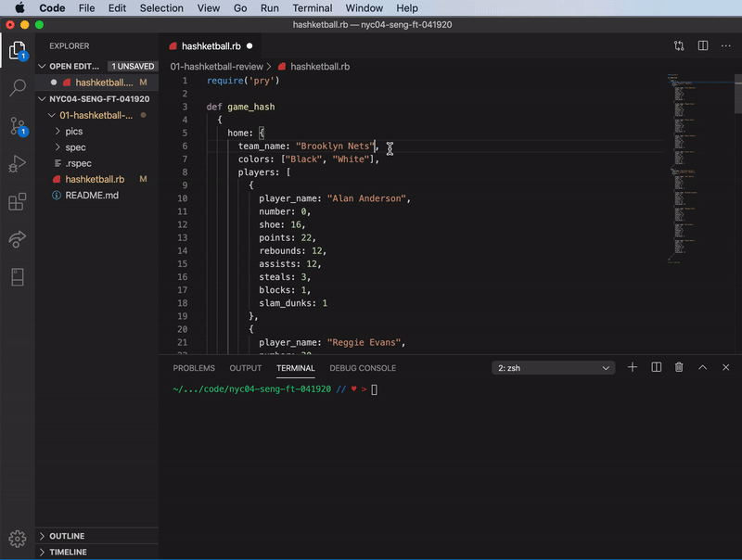Click the "Reggie Evans" string
The height and width of the screenshot is (560, 742).
click(364, 342)
